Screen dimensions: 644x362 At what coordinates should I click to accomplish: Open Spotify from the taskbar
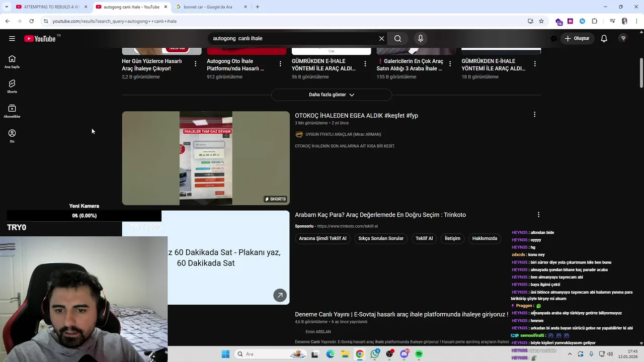pyautogui.click(x=419, y=354)
